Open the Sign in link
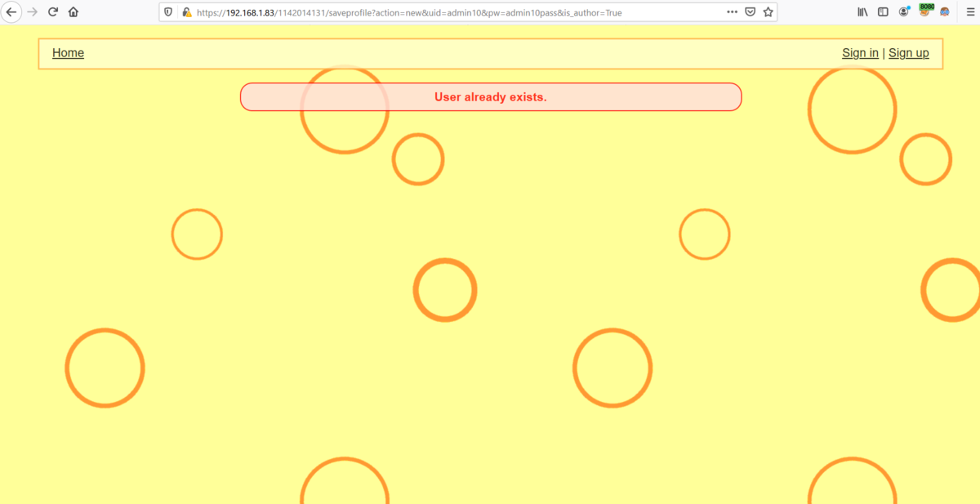Viewport: 980px width, 504px height. [x=860, y=53]
